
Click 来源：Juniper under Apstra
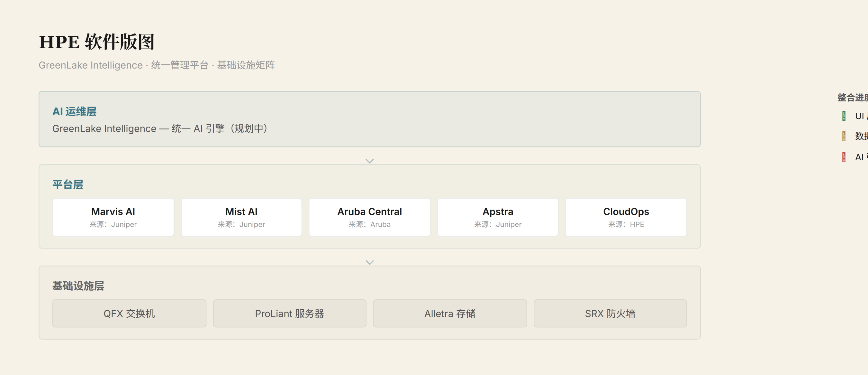(x=498, y=224)
